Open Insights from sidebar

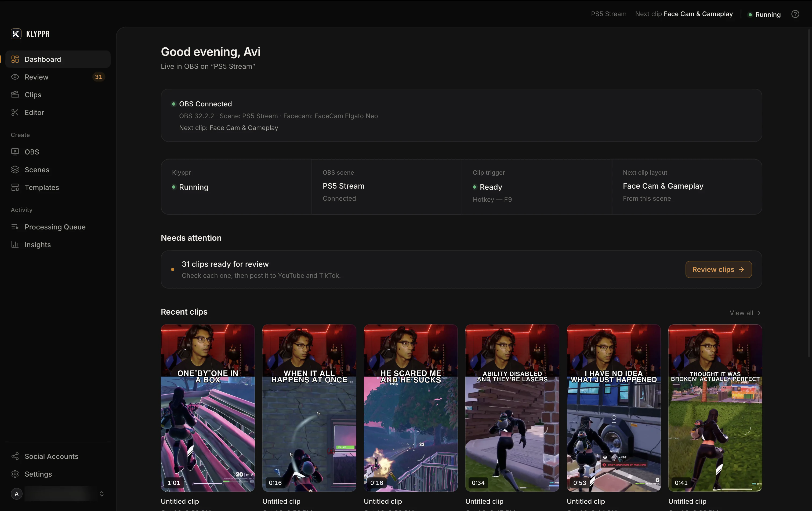(58, 244)
